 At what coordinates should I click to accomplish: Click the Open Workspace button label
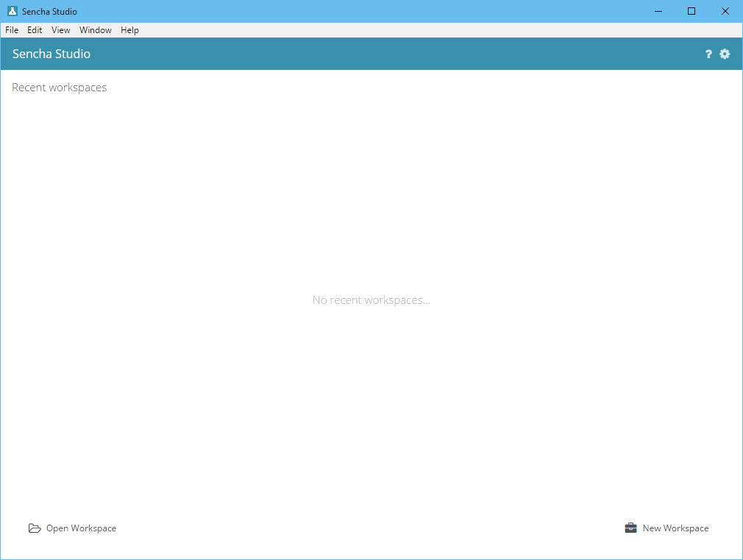click(x=81, y=528)
